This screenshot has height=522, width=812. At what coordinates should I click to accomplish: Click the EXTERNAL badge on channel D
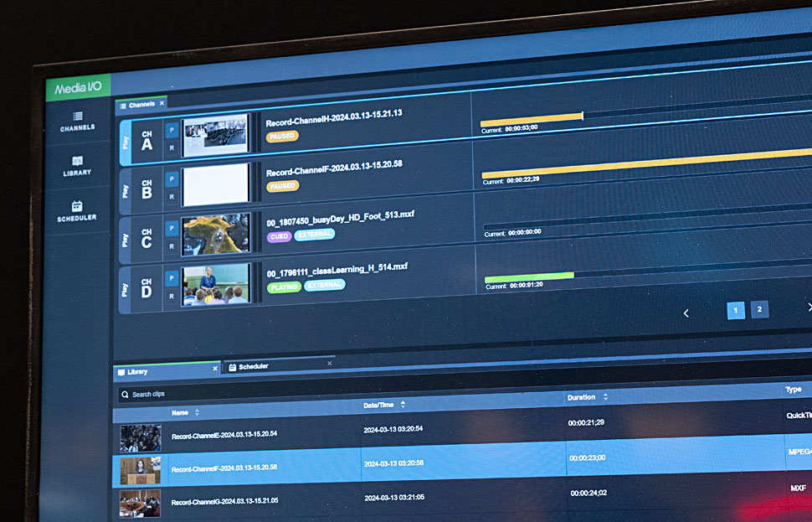[324, 285]
